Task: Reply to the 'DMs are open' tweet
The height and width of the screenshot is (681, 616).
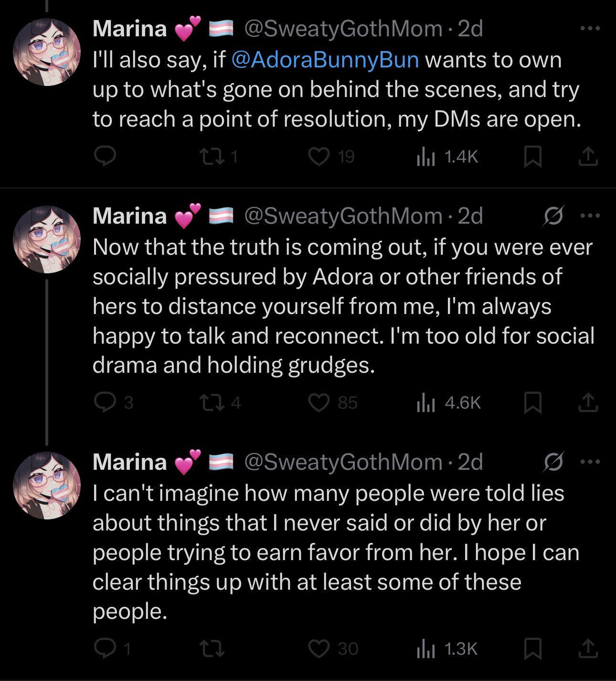Action: 105,156
